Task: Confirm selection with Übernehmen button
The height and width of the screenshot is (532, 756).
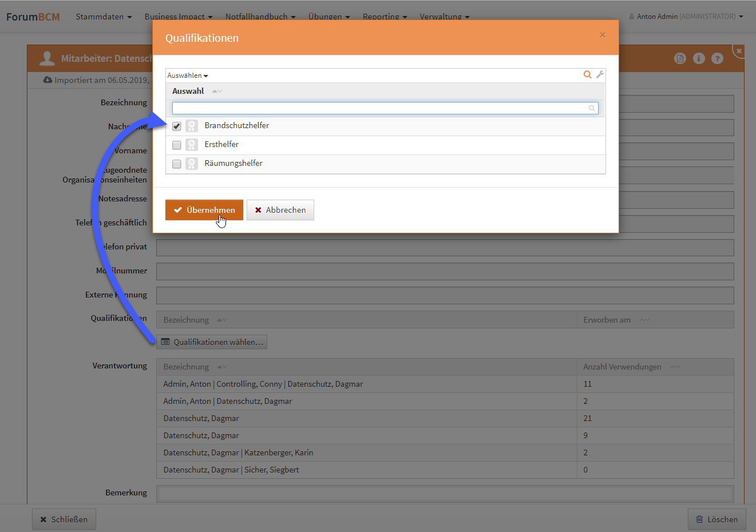Action: point(204,210)
